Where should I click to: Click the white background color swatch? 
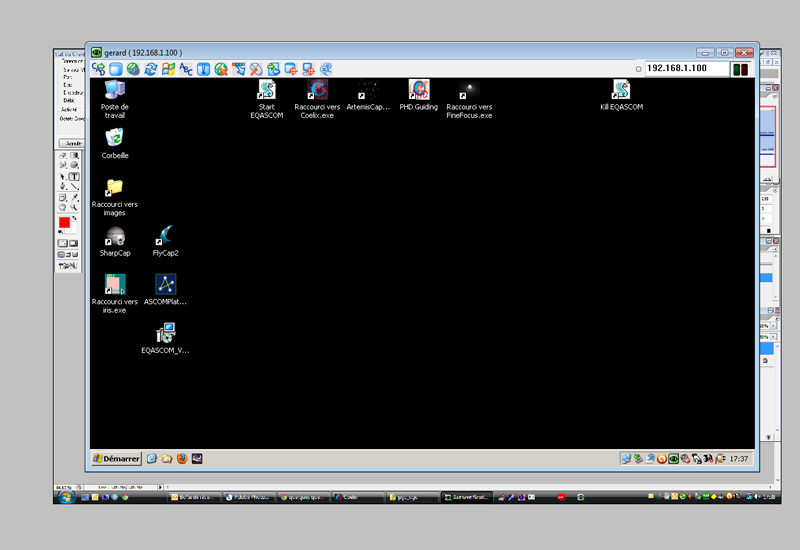pyautogui.click(x=71, y=228)
